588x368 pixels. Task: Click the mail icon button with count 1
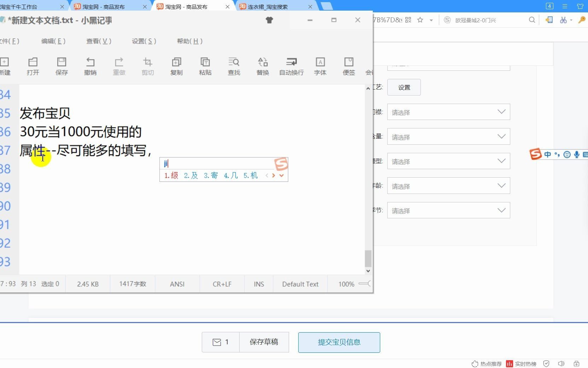220,342
